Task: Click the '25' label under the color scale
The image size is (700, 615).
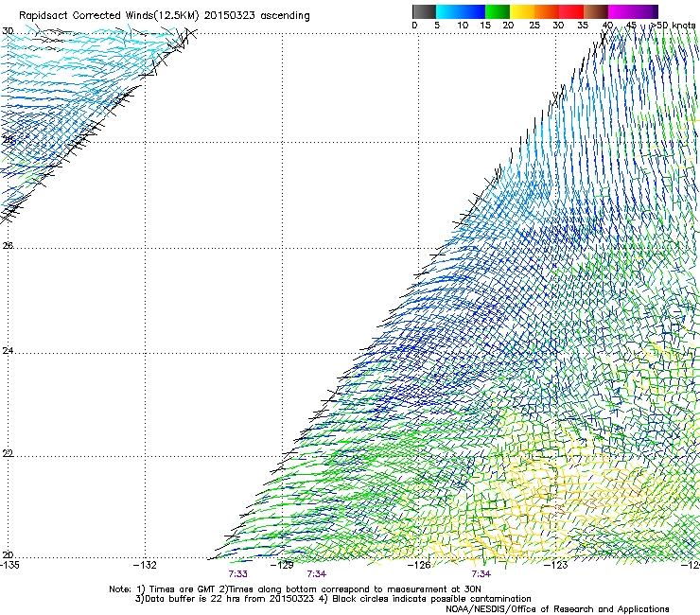Action: tap(534, 26)
